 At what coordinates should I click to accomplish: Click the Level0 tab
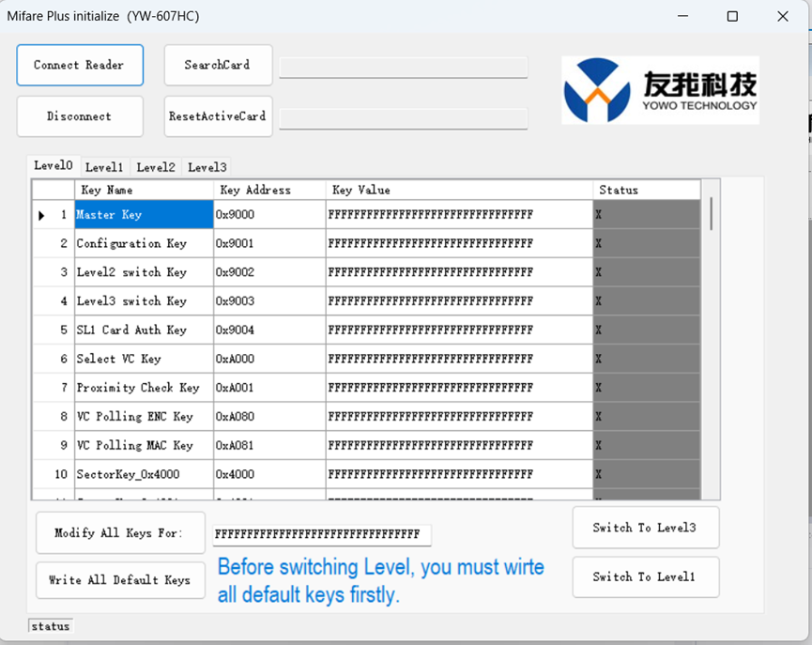[x=54, y=166]
